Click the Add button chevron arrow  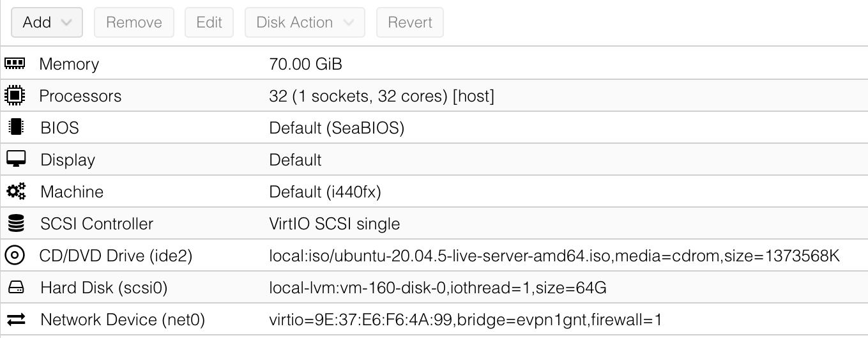click(x=66, y=22)
